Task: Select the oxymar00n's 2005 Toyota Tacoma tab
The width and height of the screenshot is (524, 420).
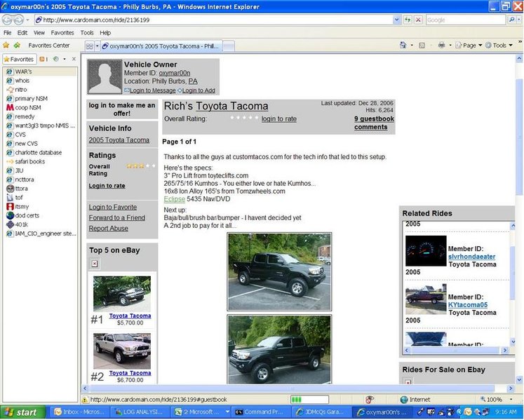Action: click(x=161, y=46)
